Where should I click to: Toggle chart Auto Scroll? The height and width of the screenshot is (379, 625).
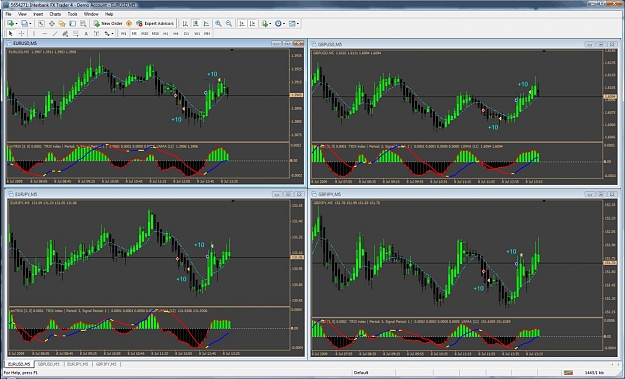pyautogui.click(x=242, y=24)
